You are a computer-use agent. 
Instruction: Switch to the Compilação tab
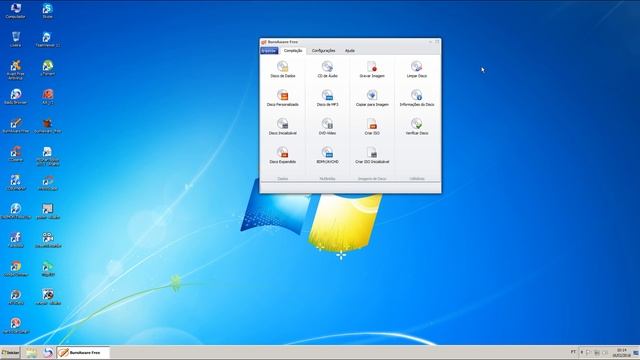[293, 51]
